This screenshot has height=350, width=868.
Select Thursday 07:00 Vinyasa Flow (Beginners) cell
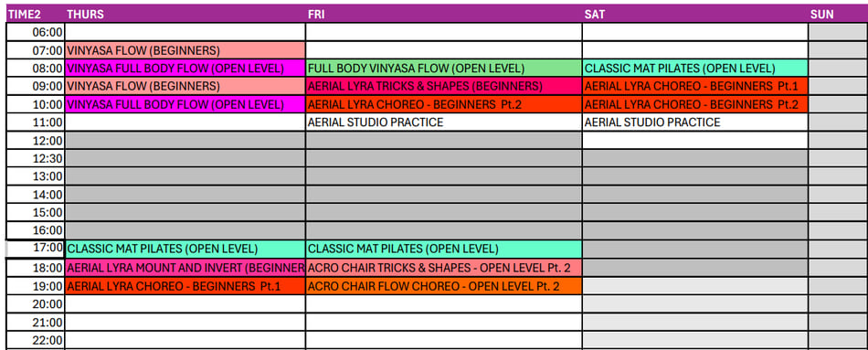click(185, 50)
